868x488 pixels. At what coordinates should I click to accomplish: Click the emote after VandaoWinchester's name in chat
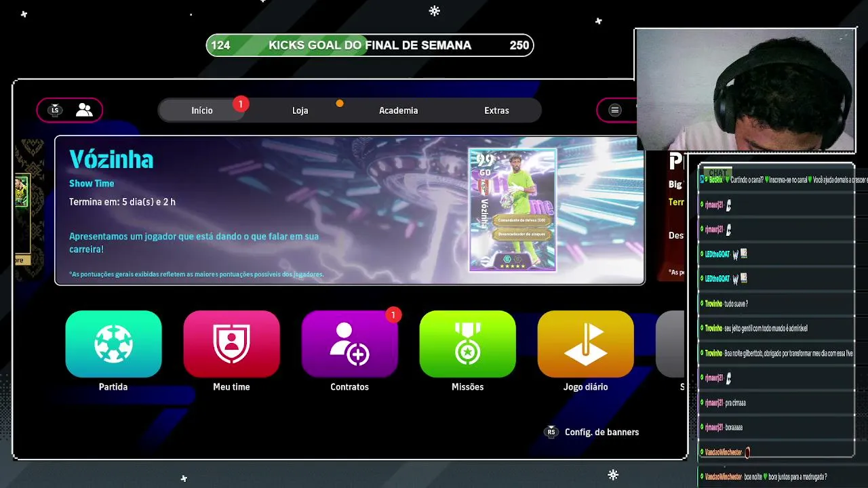747,452
